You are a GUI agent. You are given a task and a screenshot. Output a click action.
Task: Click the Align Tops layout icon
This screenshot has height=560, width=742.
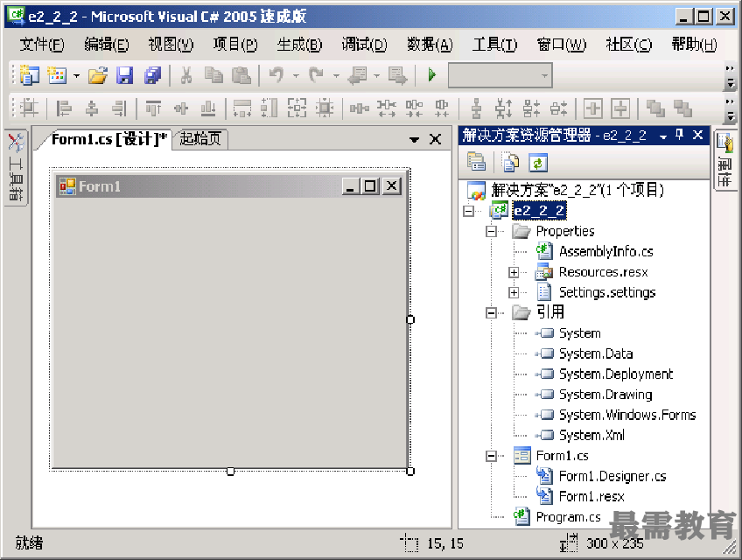[153, 108]
